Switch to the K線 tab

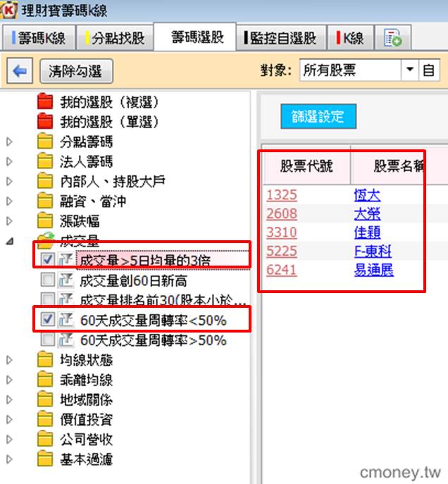coord(351,38)
